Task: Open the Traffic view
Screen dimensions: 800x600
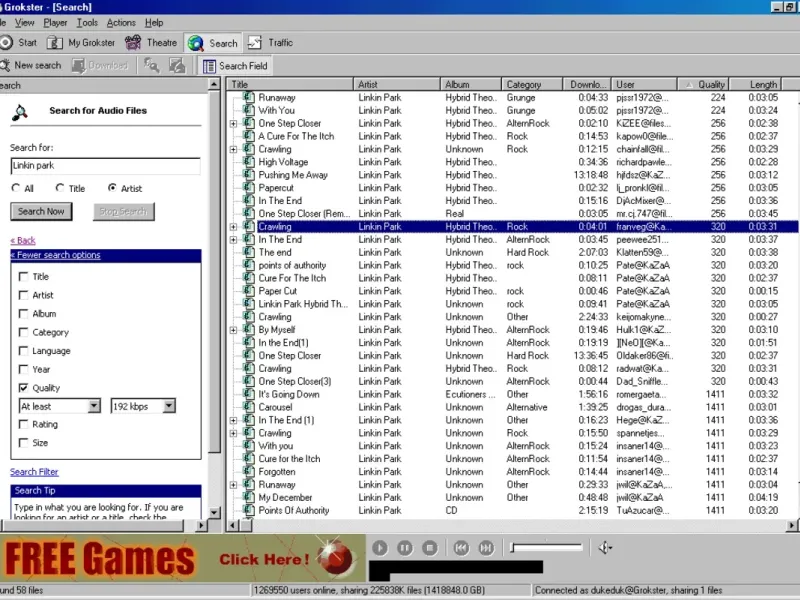Action: [x=270, y=43]
